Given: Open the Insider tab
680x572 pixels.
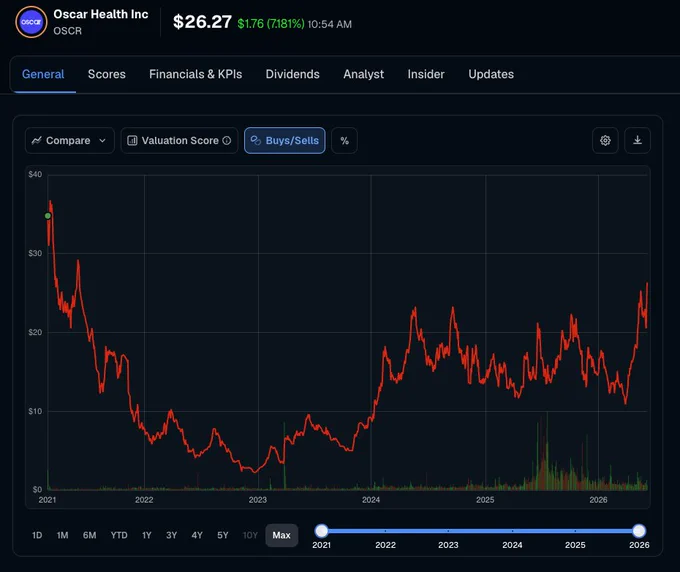Looking at the screenshot, I should point(426,74).
